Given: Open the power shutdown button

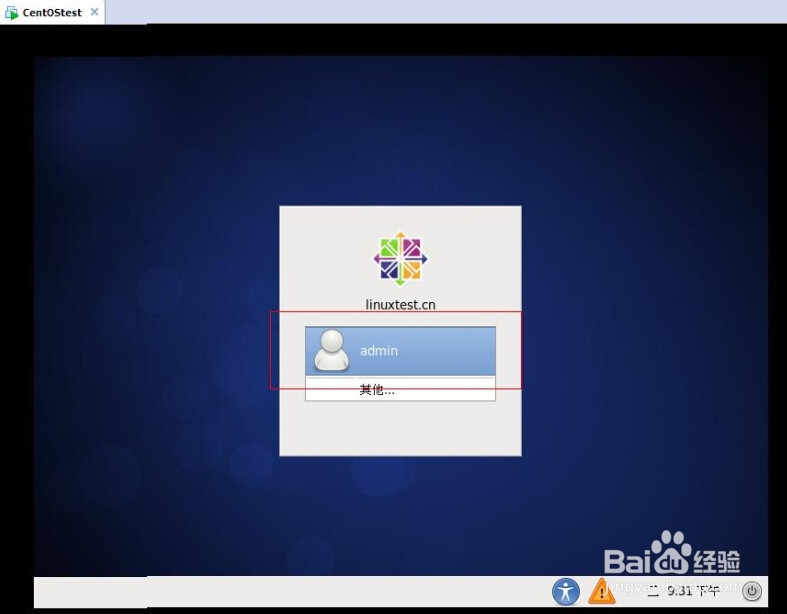Looking at the screenshot, I should pyautogui.click(x=751, y=591).
